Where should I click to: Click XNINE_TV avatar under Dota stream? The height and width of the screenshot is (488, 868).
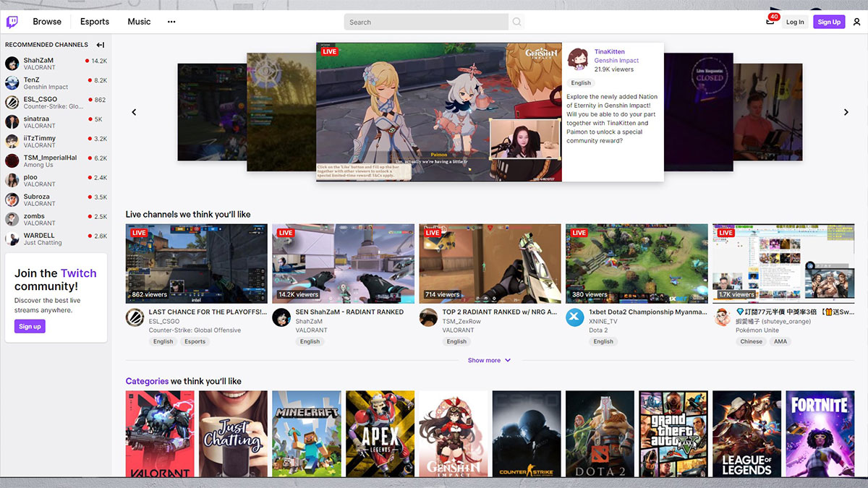click(x=575, y=317)
